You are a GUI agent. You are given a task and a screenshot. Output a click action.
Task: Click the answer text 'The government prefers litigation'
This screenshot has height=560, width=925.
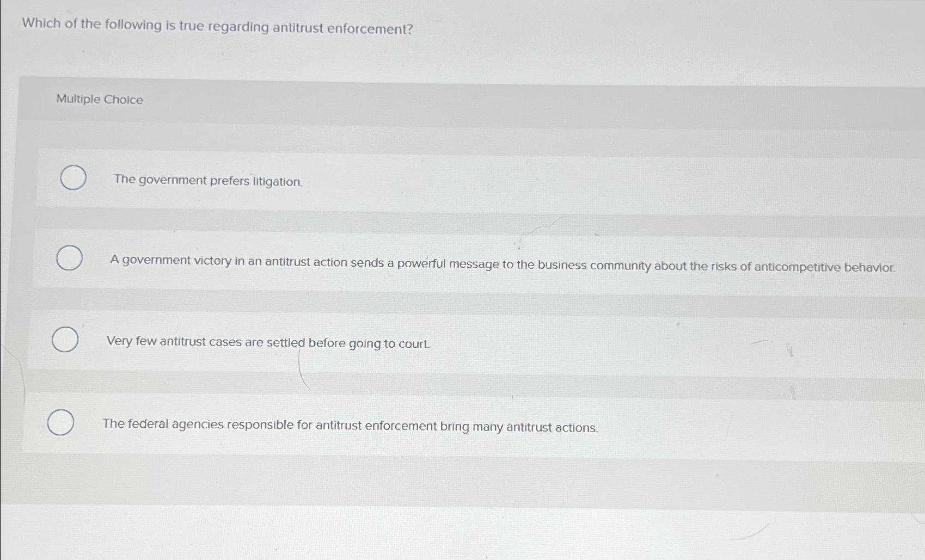click(207, 180)
